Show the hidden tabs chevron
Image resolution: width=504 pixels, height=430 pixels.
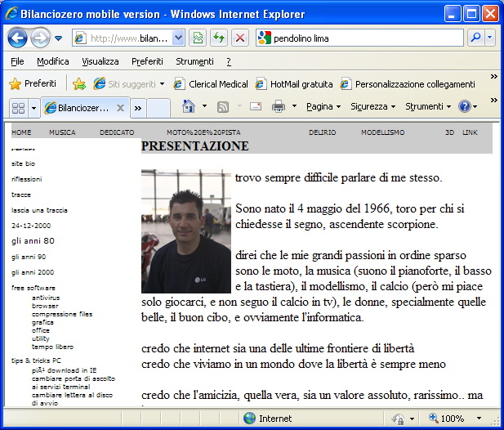tap(138, 109)
